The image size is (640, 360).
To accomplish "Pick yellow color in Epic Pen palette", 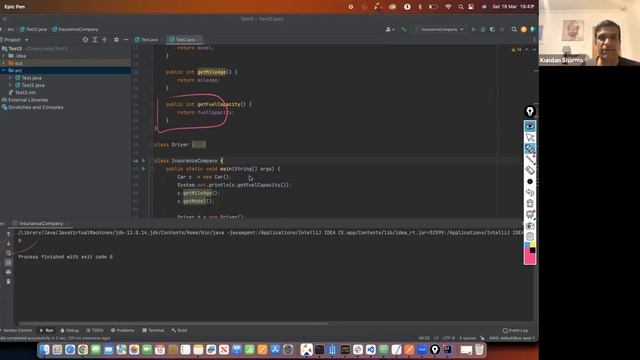I will [x=533, y=245].
